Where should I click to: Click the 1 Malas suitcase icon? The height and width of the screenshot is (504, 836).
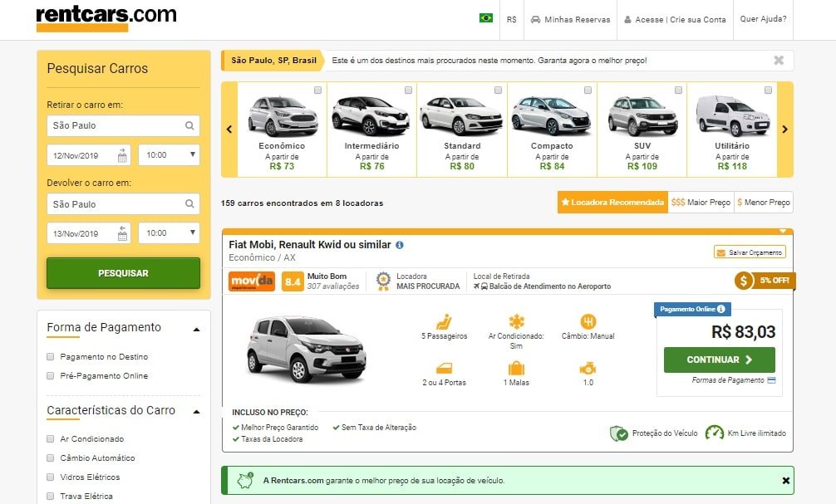(x=516, y=368)
